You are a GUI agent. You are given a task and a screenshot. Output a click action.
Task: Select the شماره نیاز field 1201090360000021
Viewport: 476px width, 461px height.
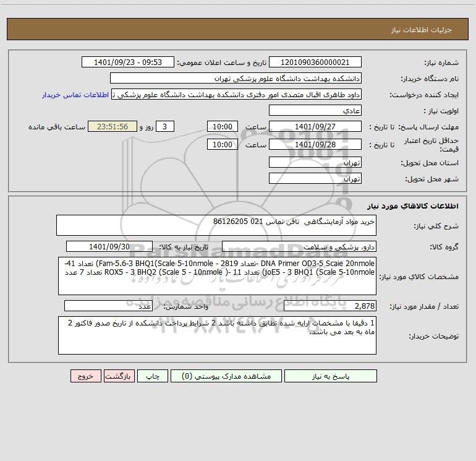[x=315, y=62]
